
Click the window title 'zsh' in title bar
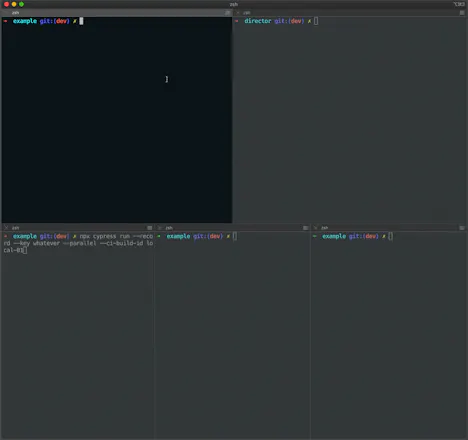click(x=234, y=4)
